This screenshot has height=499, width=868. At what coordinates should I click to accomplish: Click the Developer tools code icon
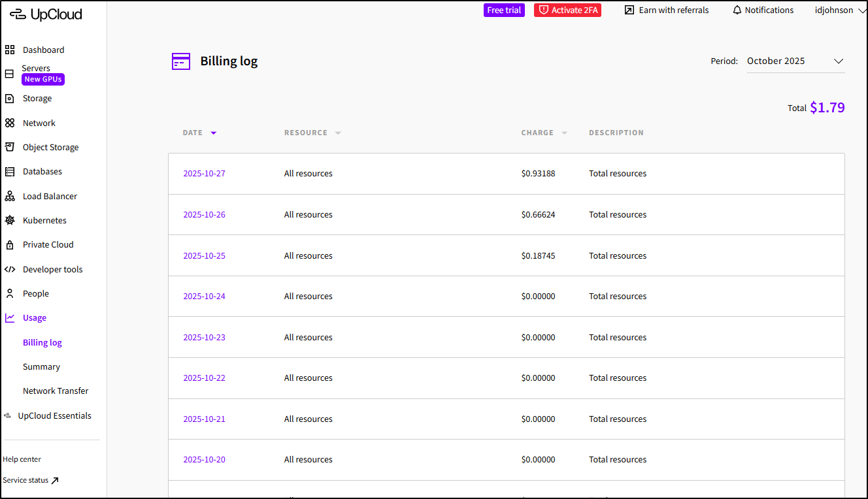click(10, 269)
